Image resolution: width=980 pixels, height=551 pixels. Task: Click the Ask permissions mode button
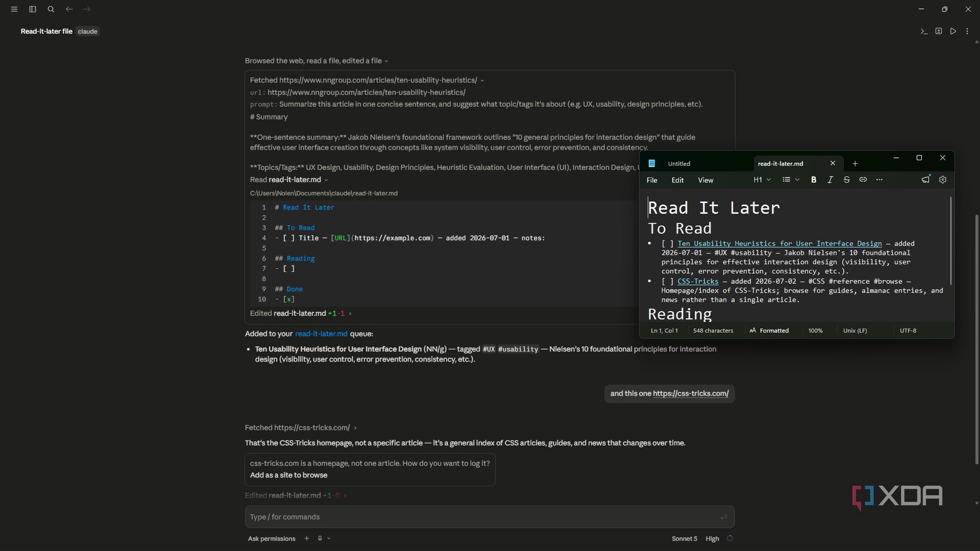coord(271,539)
